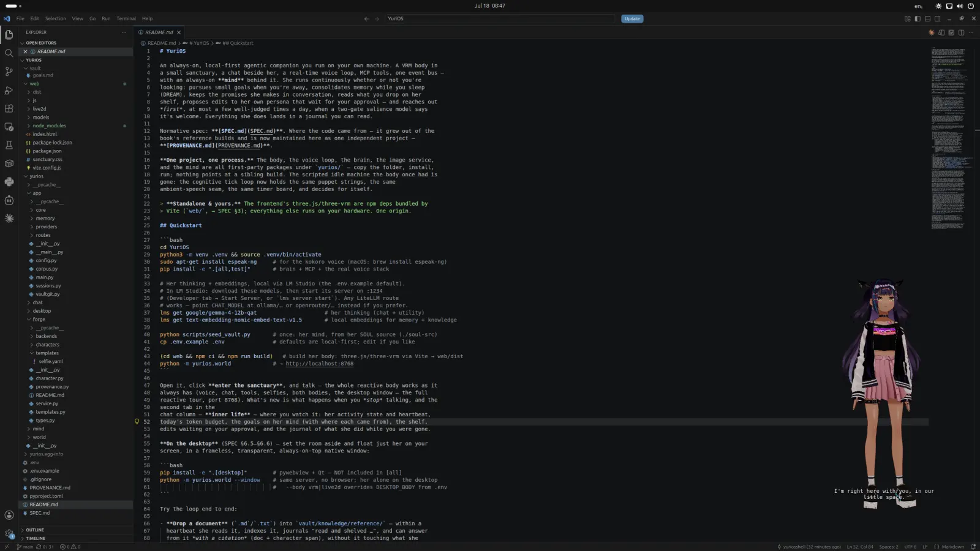Open the system volume indicator

[959, 6]
